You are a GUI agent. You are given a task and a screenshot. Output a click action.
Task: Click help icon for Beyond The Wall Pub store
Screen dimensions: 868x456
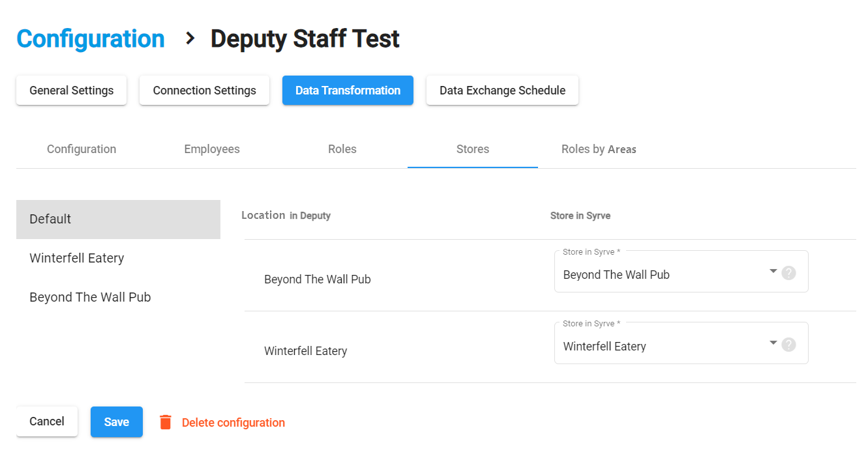tap(788, 273)
